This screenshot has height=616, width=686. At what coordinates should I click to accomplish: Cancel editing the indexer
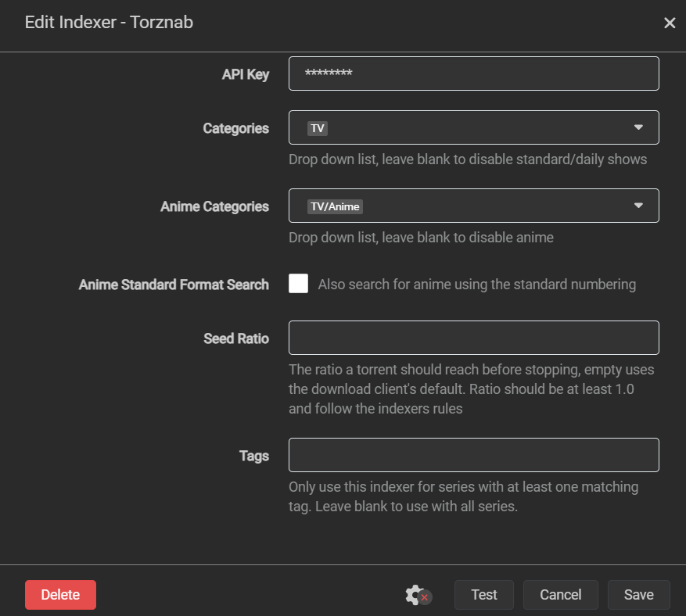(560, 595)
